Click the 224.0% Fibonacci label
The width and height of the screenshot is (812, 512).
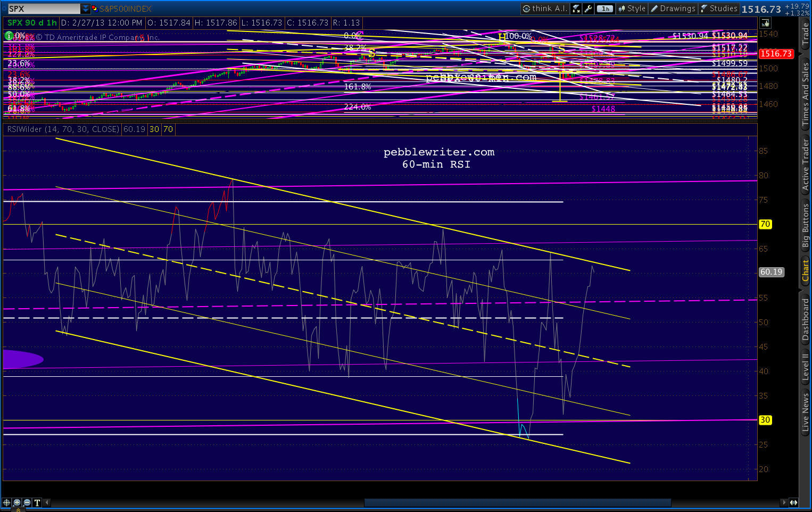[x=358, y=107]
